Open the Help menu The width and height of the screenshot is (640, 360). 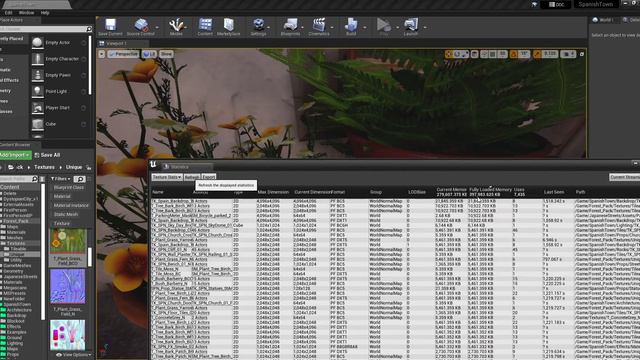[x=45, y=13]
